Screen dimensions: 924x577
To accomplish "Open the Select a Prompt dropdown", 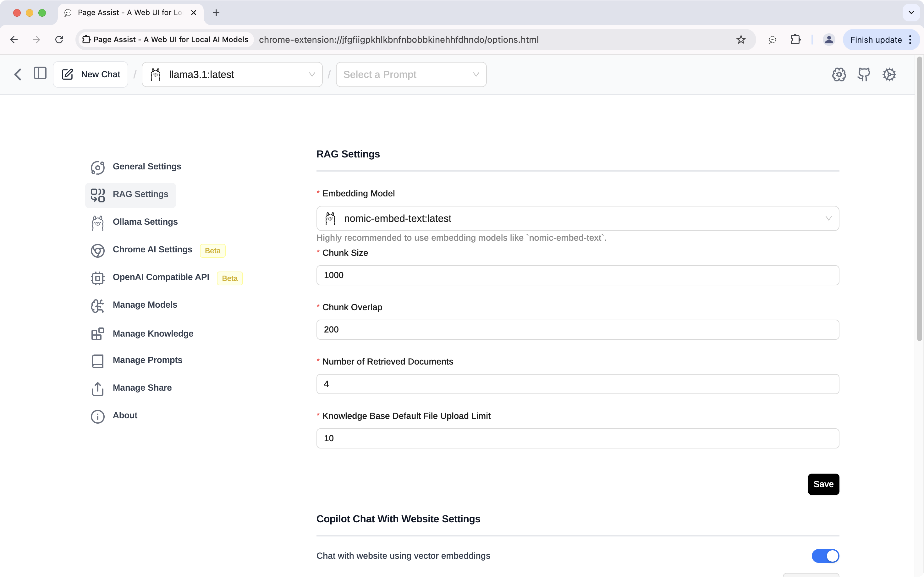I will click(x=411, y=74).
